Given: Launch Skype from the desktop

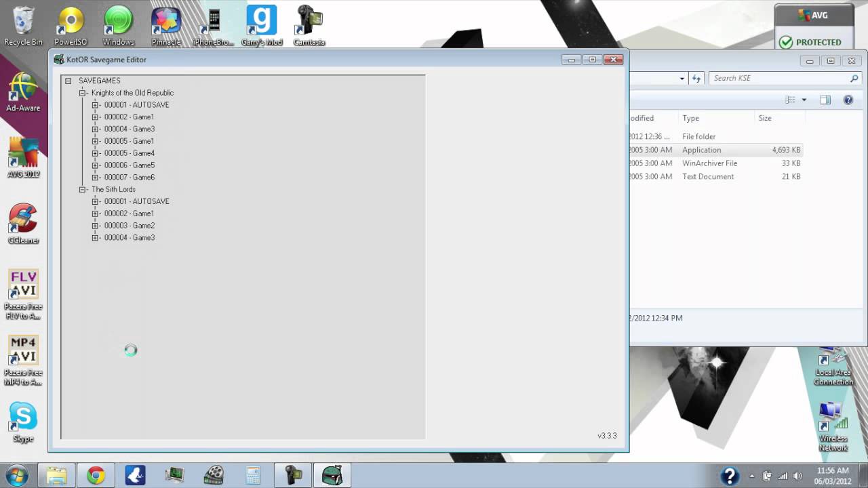Looking at the screenshot, I should click(23, 422).
